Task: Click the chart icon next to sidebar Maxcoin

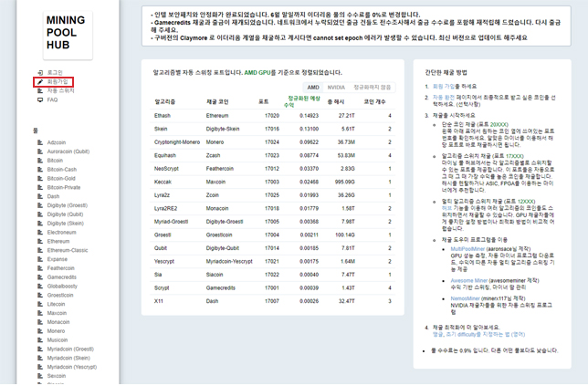Action: pos(40,313)
